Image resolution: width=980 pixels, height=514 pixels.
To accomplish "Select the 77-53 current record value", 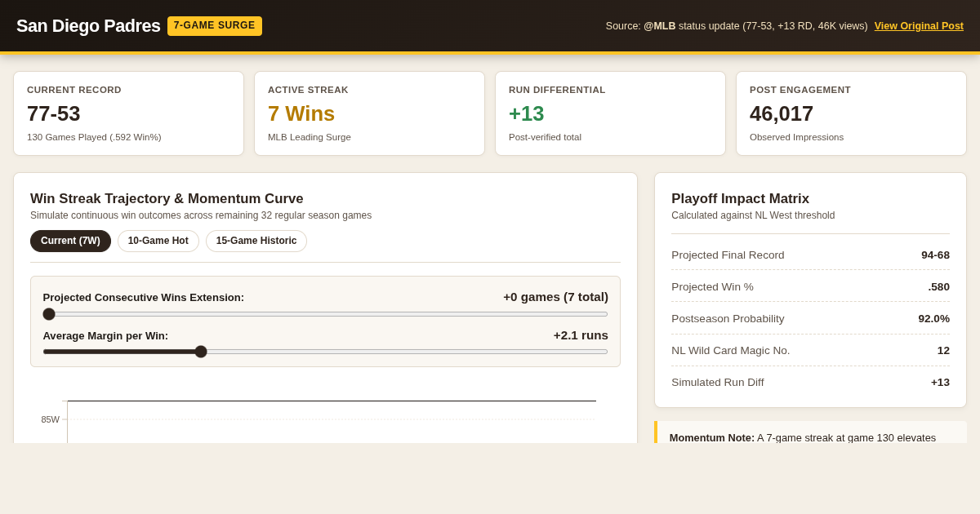I will click(54, 113).
